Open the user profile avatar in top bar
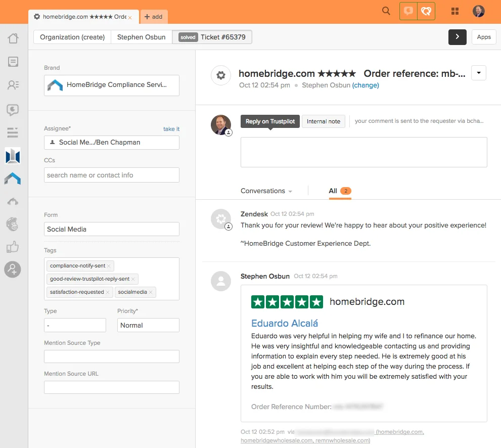 coord(479,11)
